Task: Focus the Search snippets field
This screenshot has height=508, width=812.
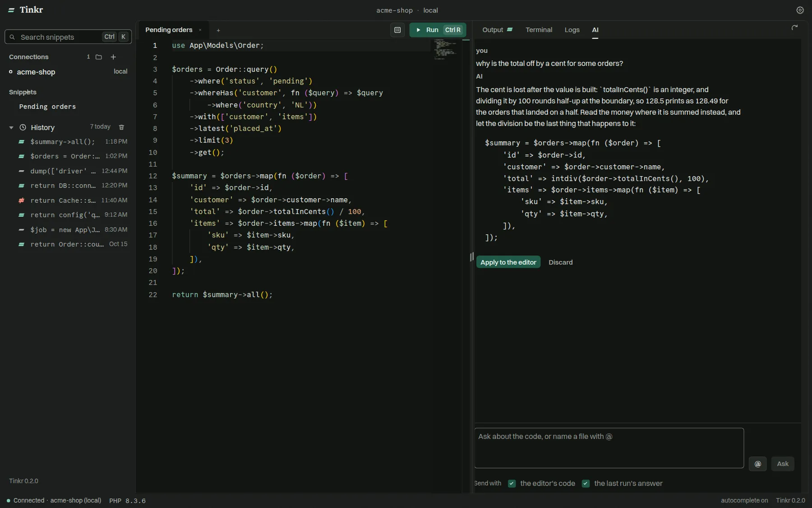Action: (x=68, y=37)
